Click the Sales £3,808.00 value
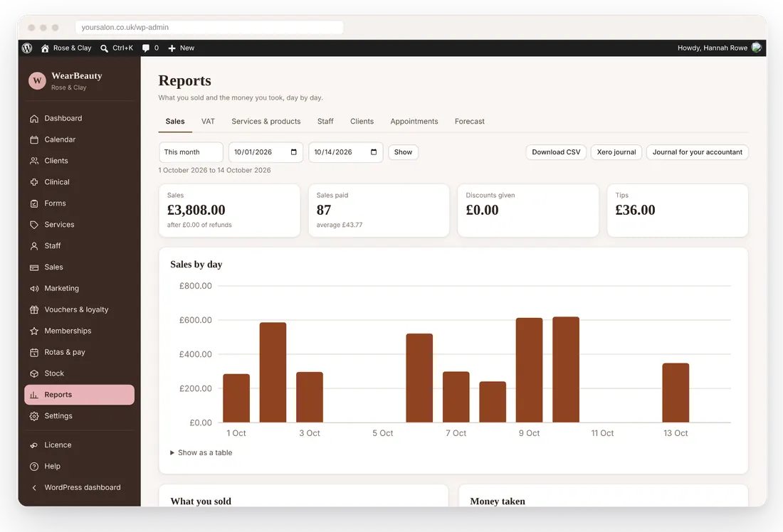The image size is (783, 532). click(x=196, y=210)
